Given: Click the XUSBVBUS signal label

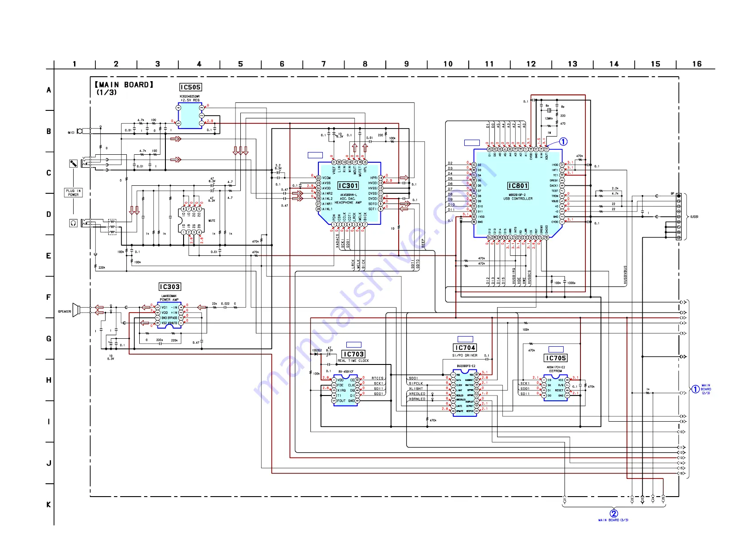Looking at the screenshot, I should pyautogui.click(x=625, y=275).
